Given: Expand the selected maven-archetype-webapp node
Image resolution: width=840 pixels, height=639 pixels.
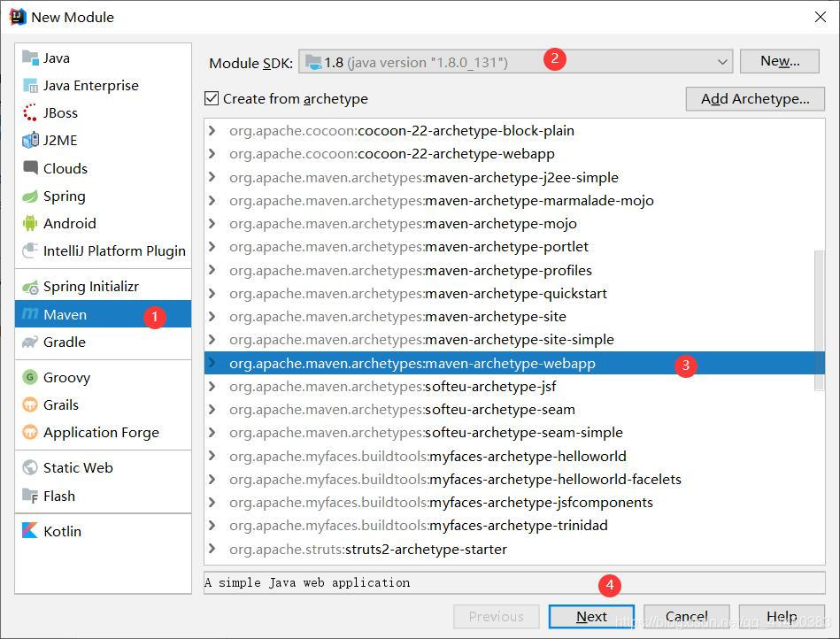Looking at the screenshot, I should point(212,363).
